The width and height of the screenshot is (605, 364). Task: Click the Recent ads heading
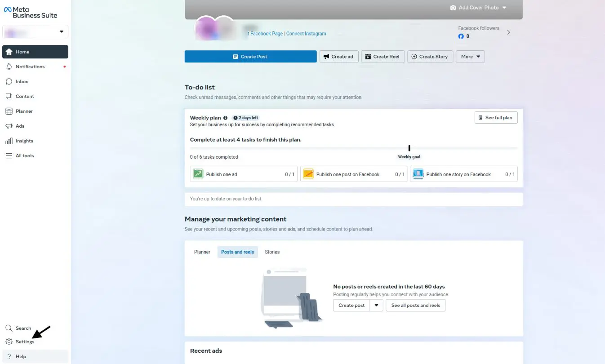coord(206,351)
